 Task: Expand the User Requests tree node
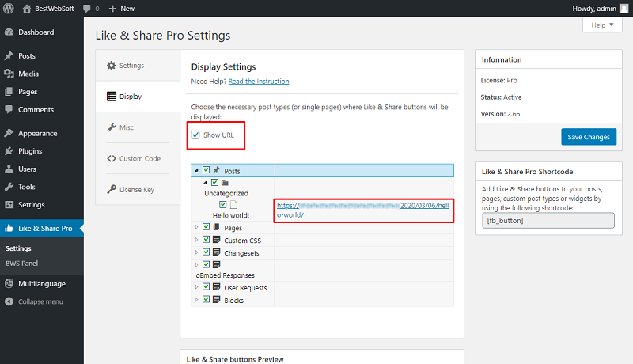coord(196,287)
